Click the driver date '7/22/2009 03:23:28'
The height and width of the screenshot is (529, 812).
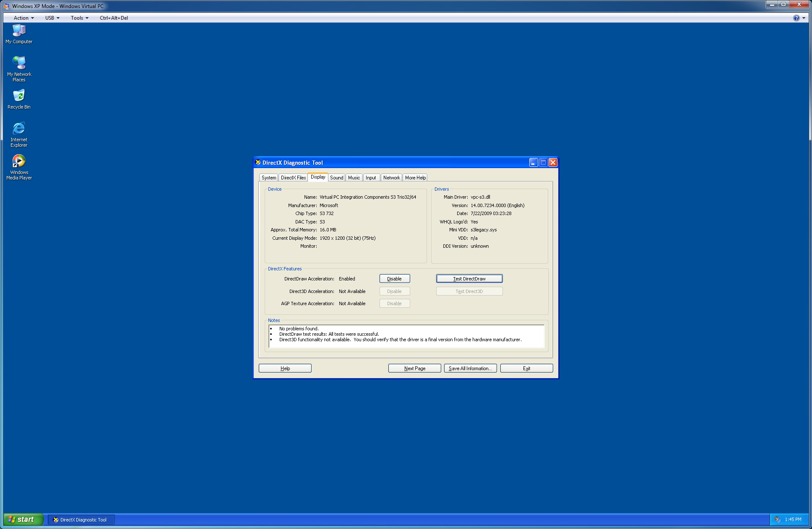tap(491, 213)
